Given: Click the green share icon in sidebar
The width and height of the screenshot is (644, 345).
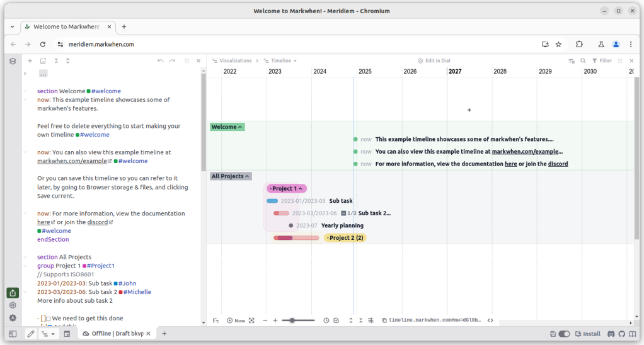Looking at the screenshot, I should [x=13, y=293].
